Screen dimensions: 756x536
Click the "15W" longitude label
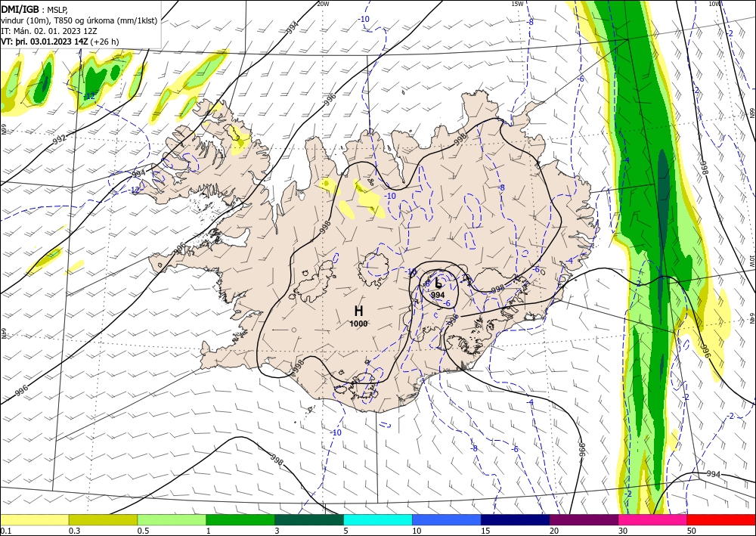[517, 4]
